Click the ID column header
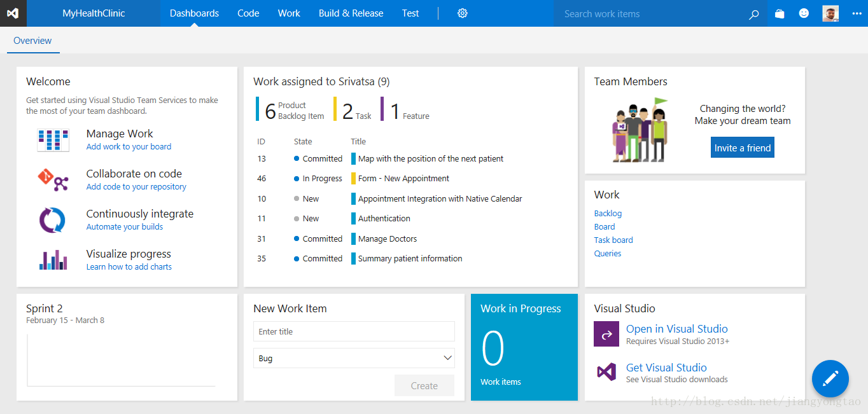This screenshot has height=414, width=868. 261,142
